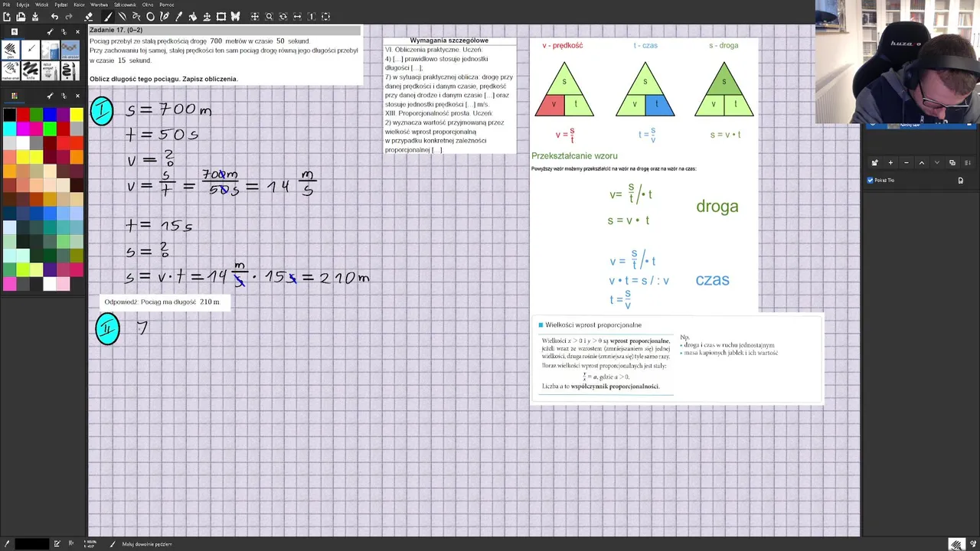980x551 pixels.
Task: Select the connected lines tool
Action: click(x=136, y=17)
